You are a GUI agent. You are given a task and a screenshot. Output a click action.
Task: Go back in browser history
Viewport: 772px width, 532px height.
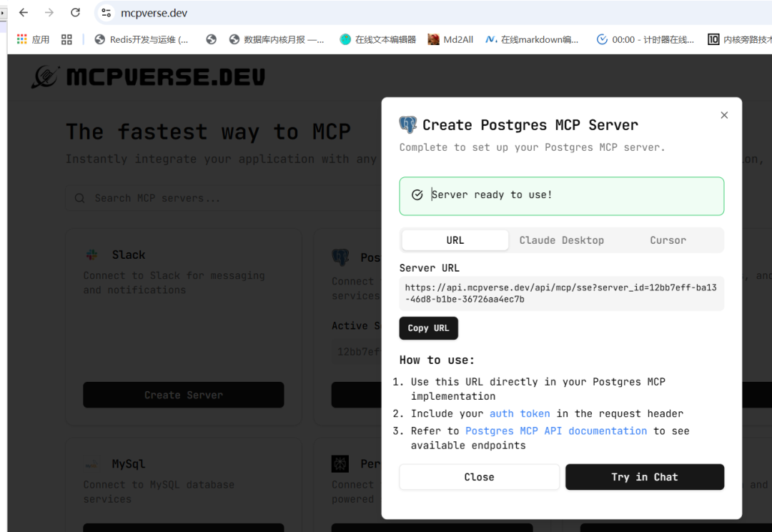click(23, 13)
